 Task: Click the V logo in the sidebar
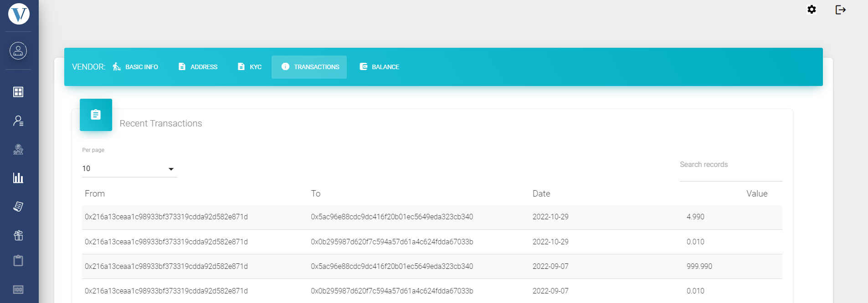coord(19,14)
